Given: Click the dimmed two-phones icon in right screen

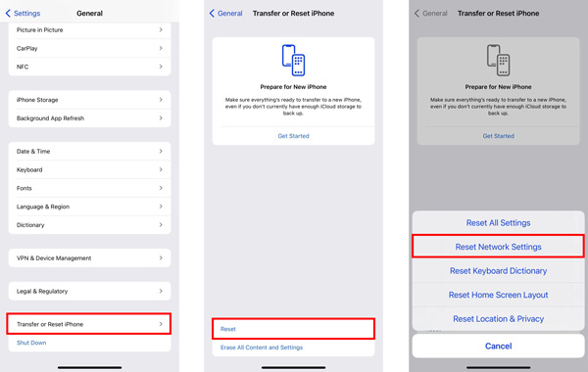Looking at the screenshot, I should [498, 61].
